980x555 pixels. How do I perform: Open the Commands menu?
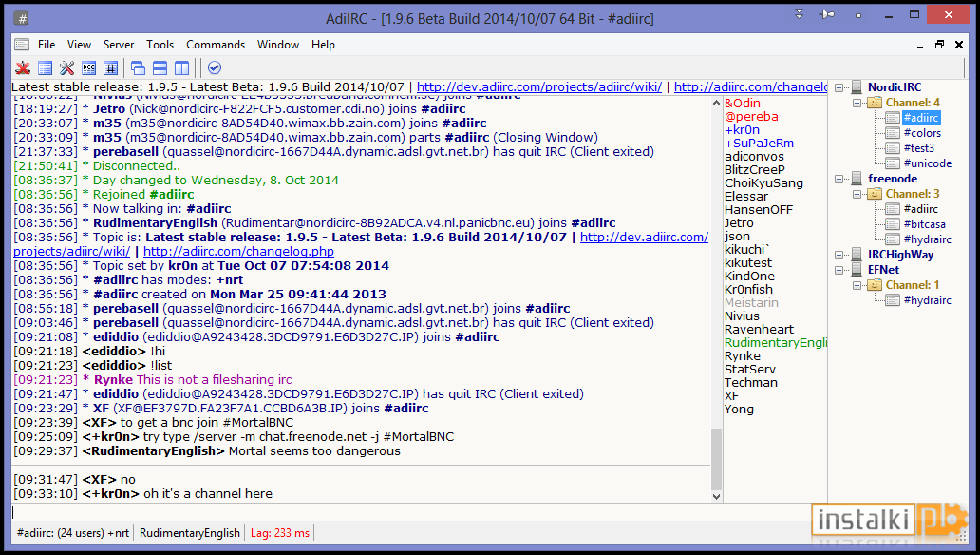(x=216, y=45)
